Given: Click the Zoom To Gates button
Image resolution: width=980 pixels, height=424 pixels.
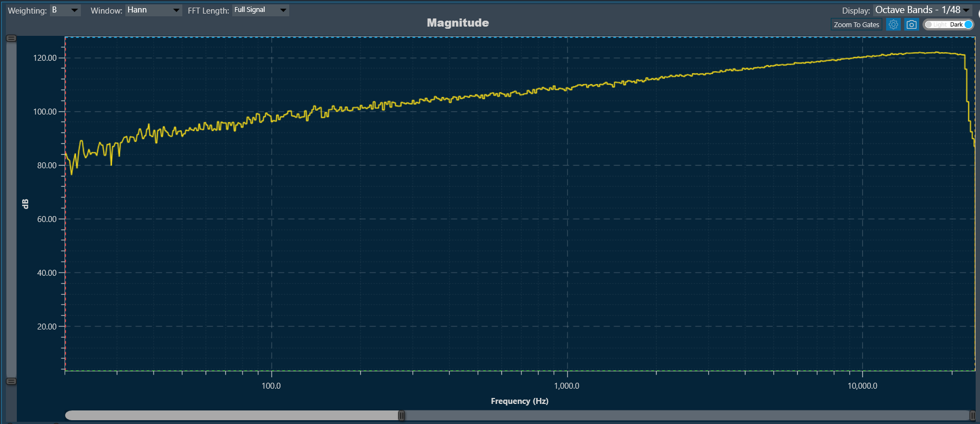Looking at the screenshot, I should click(x=856, y=24).
